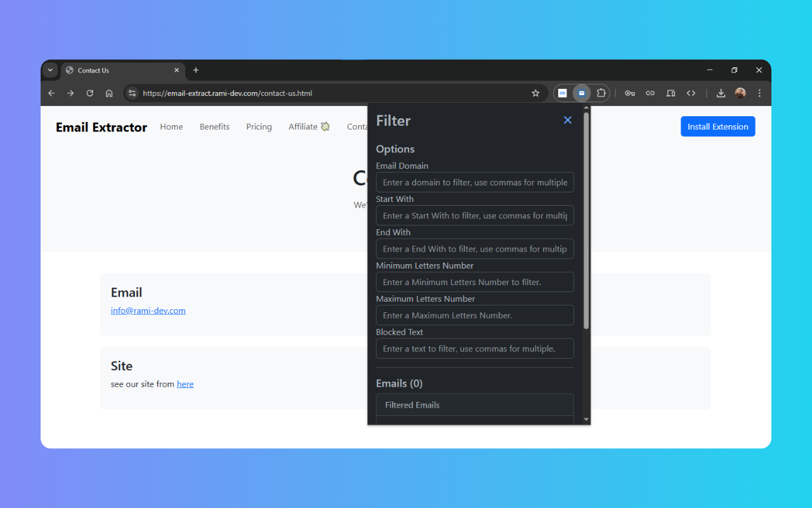Click the Filter panel scrollbar thumb
The height and width of the screenshot is (508, 812).
point(586,220)
